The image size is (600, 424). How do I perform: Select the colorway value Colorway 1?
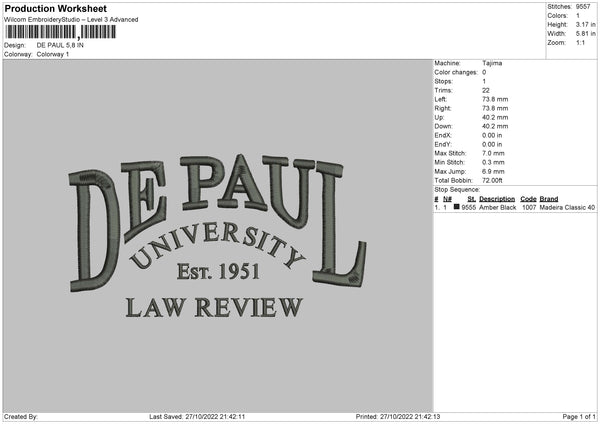point(53,54)
